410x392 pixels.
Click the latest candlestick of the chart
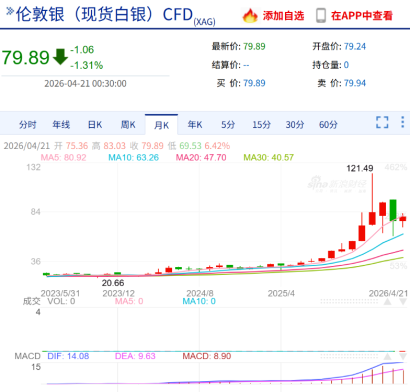[403, 219]
